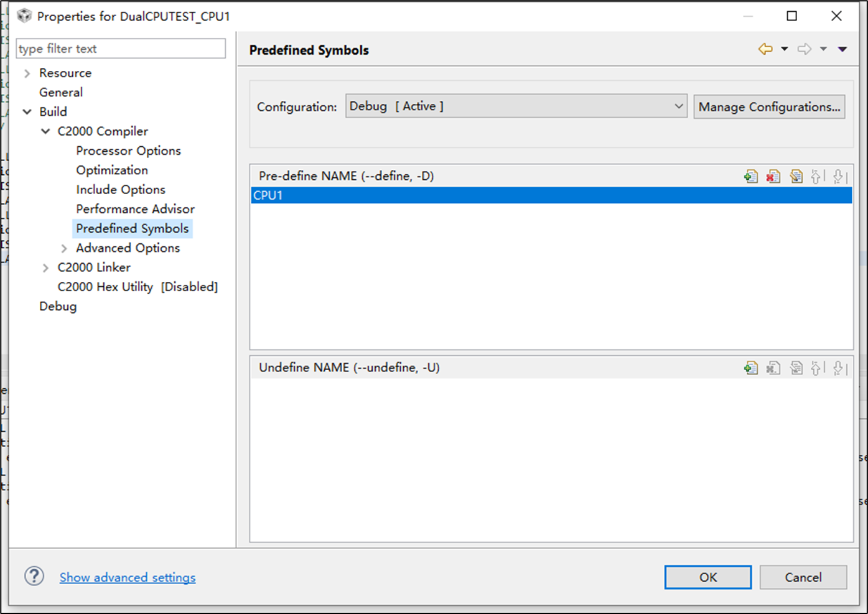The image size is (868, 614).
Task: Delete selected pre-define NAME entry
Action: pyautogui.click(x=773, y=176)
